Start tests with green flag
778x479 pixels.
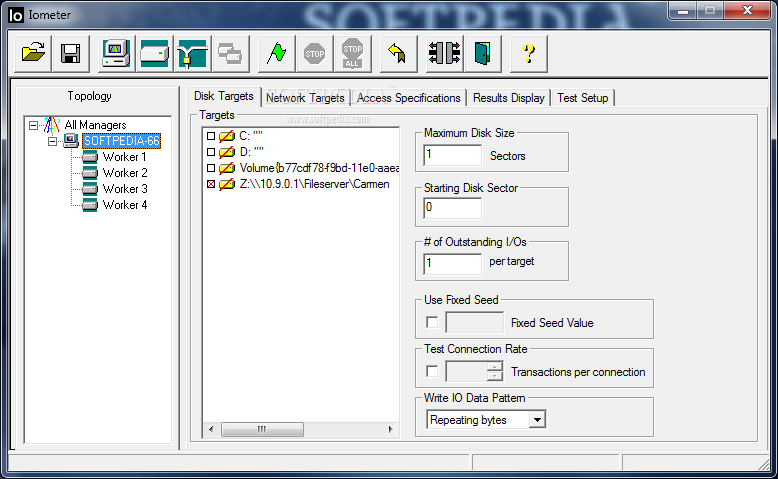(276, 53)
